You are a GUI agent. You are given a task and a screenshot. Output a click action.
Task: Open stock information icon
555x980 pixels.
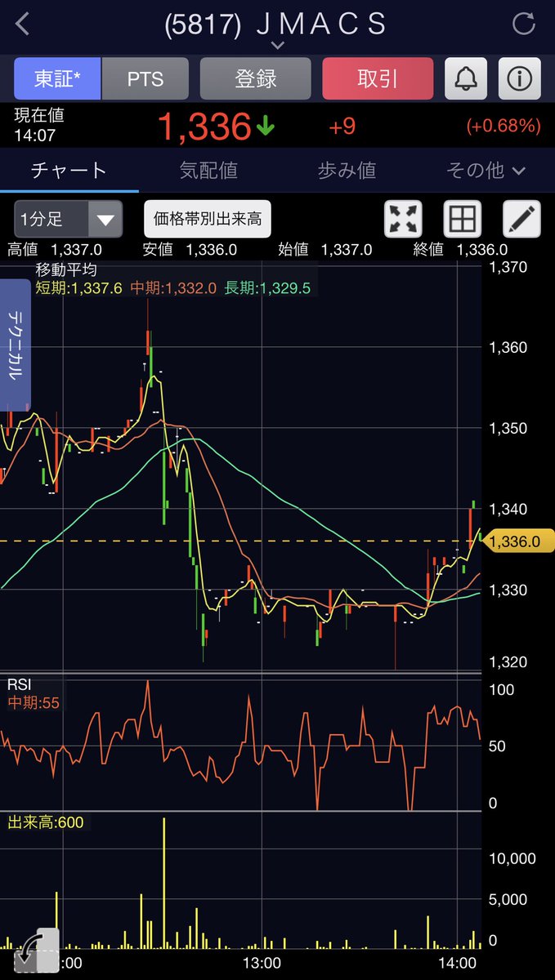click(520, 78)
